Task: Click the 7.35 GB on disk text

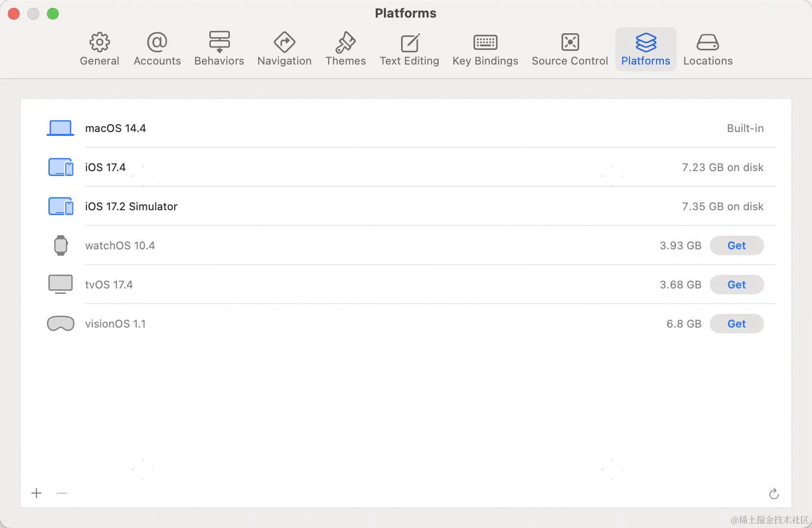Action: 722,206
